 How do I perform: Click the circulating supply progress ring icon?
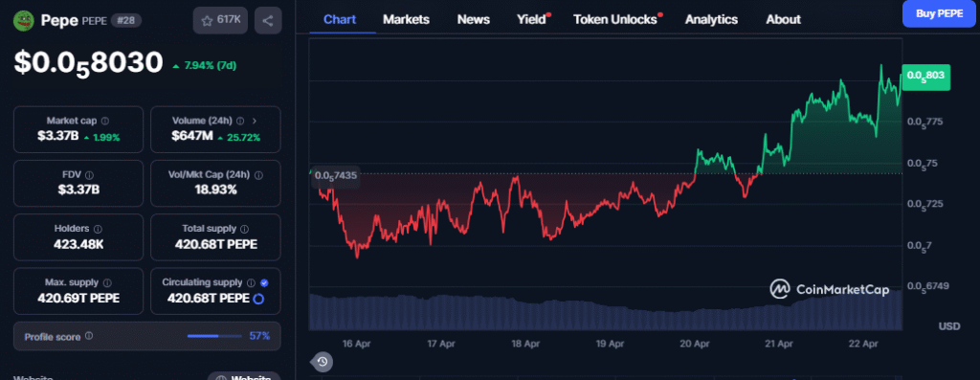[258, 299]
